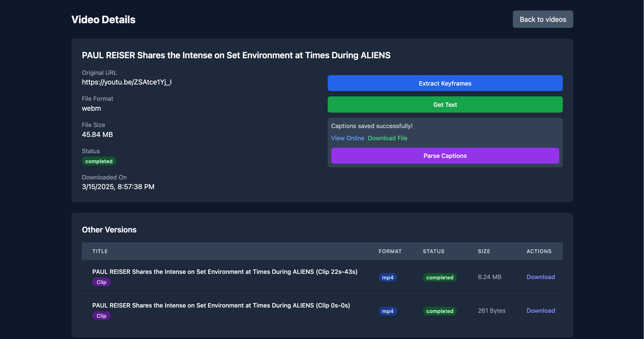This screenshot has width=644, height=339.
Task: Click the TITLE column header
Action: click(x=100, y=251)
